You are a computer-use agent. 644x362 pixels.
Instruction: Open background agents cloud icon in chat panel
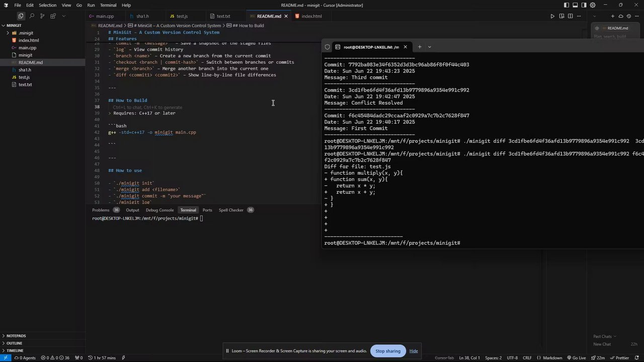[621, 16]
